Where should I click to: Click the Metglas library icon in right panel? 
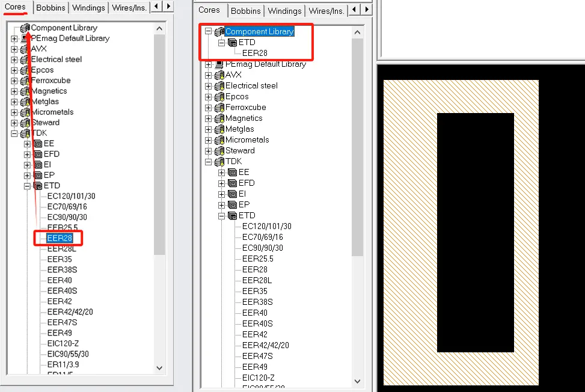pyautogui.click(x=219, y=129)
